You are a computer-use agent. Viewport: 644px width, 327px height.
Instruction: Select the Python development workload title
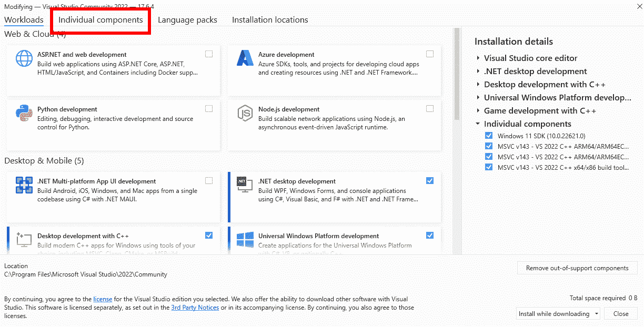coord(67,109)
